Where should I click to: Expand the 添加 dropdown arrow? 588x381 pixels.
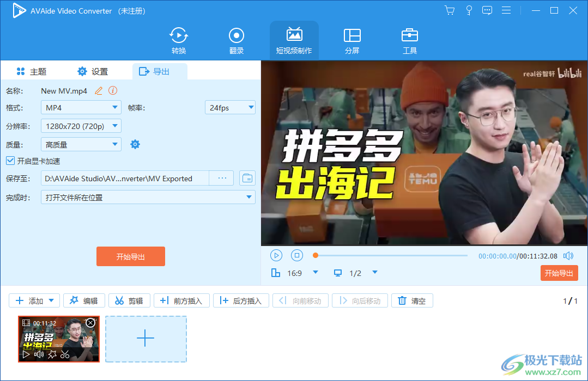click(52, 300)
